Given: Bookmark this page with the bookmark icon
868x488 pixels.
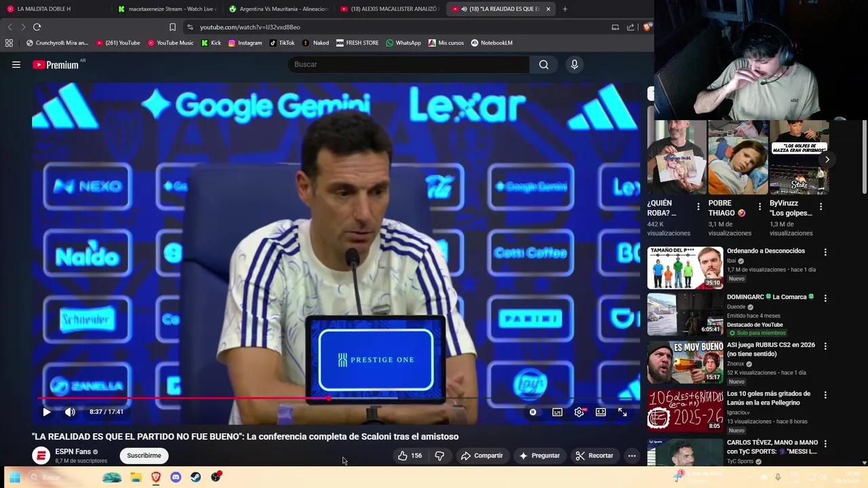Looking at the screenshot, I should click(172, 27).
